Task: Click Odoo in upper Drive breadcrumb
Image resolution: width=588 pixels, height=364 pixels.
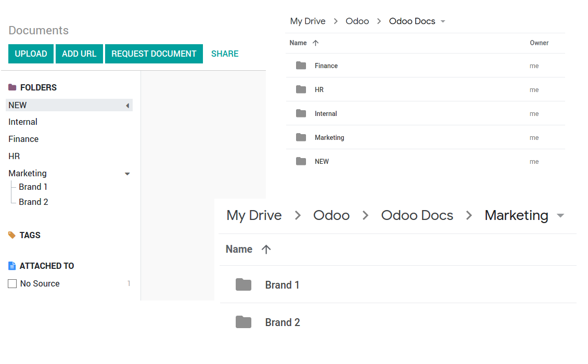Action: [x=357, y=21]
